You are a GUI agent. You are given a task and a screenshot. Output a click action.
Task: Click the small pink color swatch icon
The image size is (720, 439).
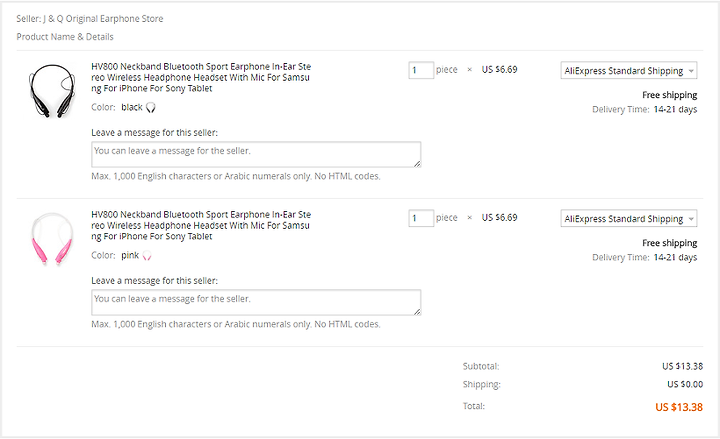147,256
